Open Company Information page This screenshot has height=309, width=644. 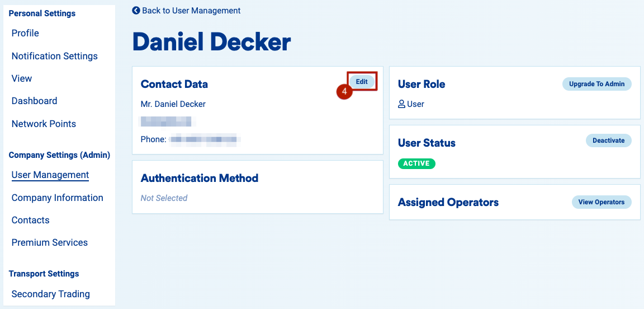[x=57, y=198]
